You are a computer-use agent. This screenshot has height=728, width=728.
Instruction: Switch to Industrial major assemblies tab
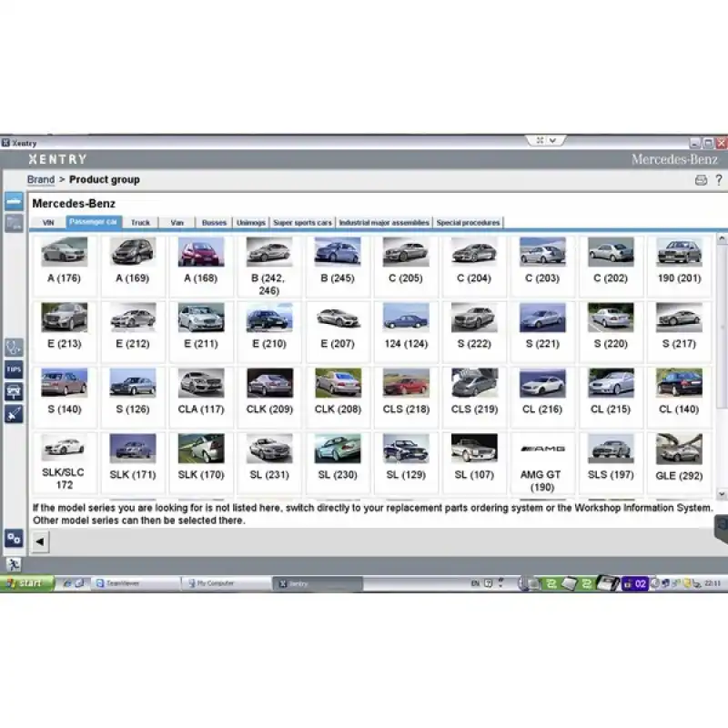[384, 223]
